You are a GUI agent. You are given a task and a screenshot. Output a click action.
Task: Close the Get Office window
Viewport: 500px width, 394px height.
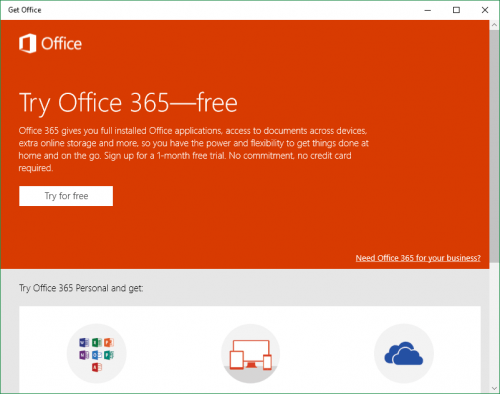tap(485, 10)
